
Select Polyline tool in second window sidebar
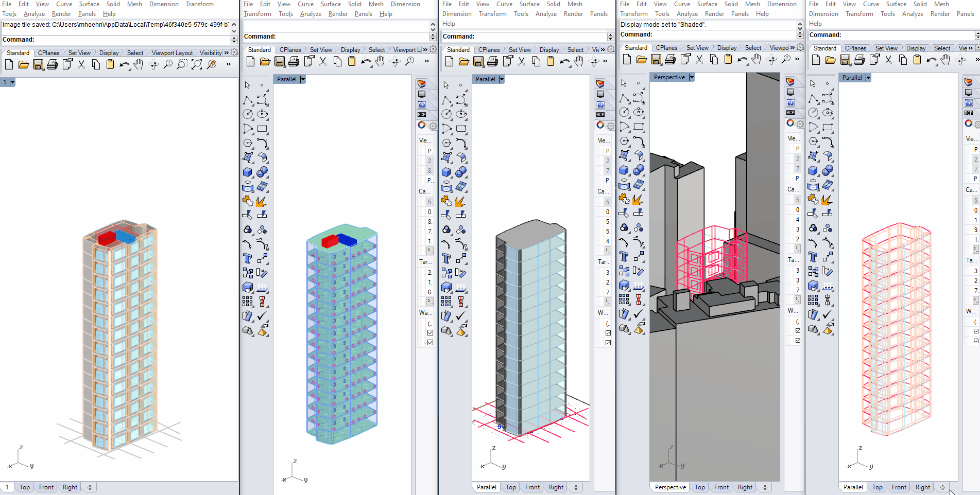coord(248,100)
